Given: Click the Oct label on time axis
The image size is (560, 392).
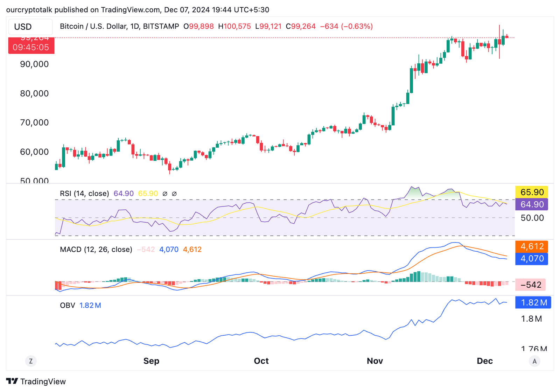Looking at the screenshot, I should (x=261, y=361).
